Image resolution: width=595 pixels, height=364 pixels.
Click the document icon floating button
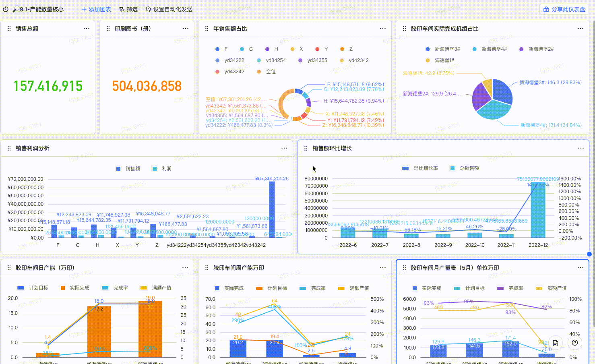click(x=556, y=343)
